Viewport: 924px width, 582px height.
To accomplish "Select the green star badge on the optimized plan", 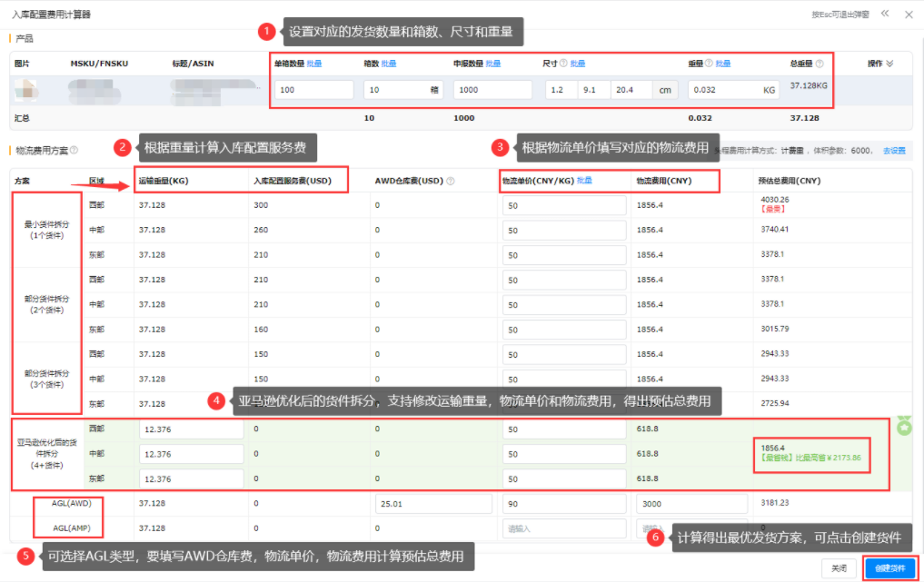I will 904,427.
